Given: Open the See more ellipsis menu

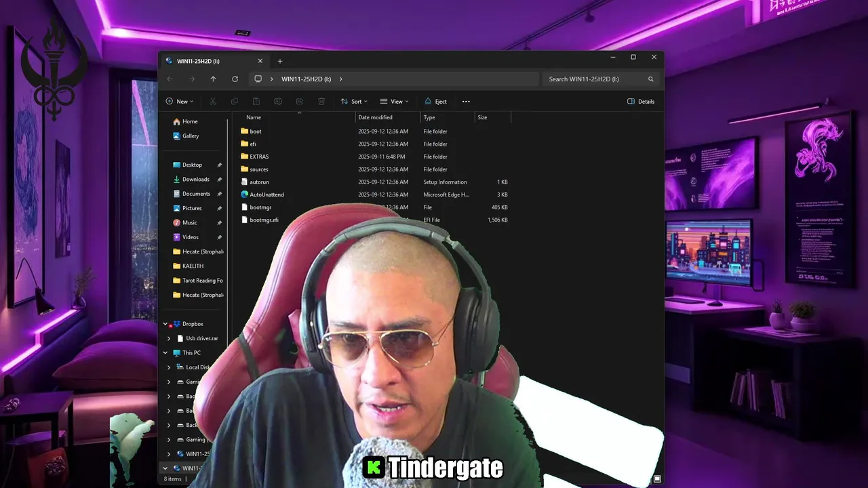Looking at the screenshot, I should (x=466, y=102).
